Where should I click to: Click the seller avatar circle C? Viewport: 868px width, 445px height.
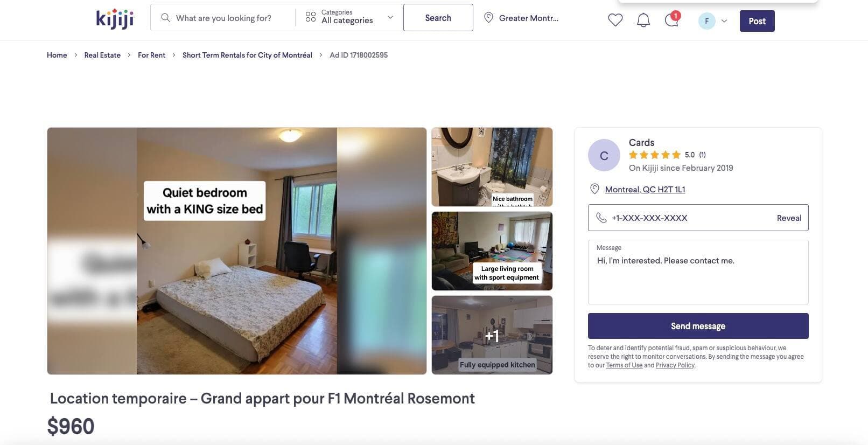[x=604, y=155]
